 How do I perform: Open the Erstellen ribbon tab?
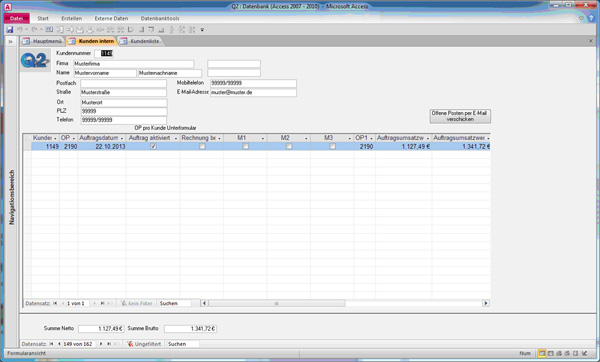pyautogui.click(x=72, y=18)
